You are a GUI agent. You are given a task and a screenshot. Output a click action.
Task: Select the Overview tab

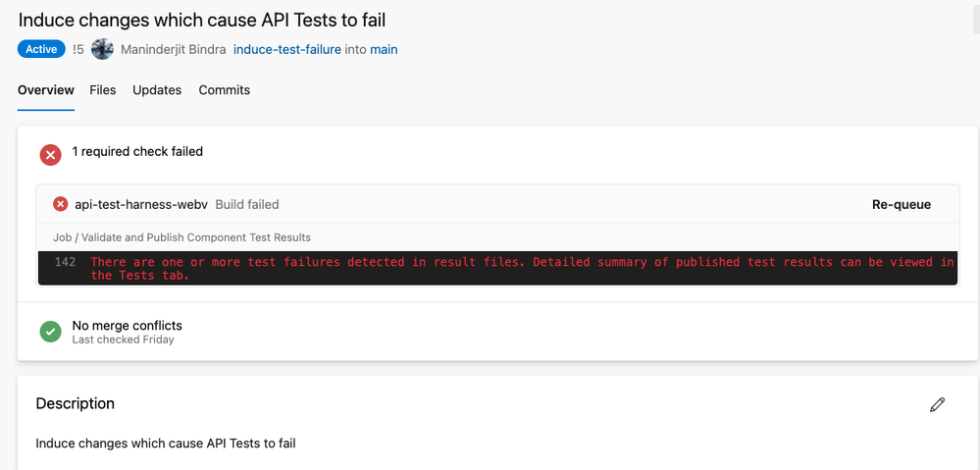46,90
